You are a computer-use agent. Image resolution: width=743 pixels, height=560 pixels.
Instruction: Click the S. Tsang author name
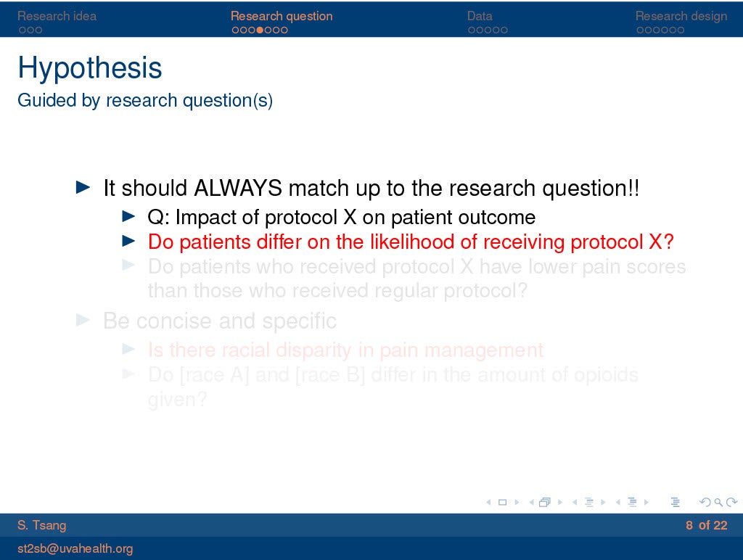point(41,525)
